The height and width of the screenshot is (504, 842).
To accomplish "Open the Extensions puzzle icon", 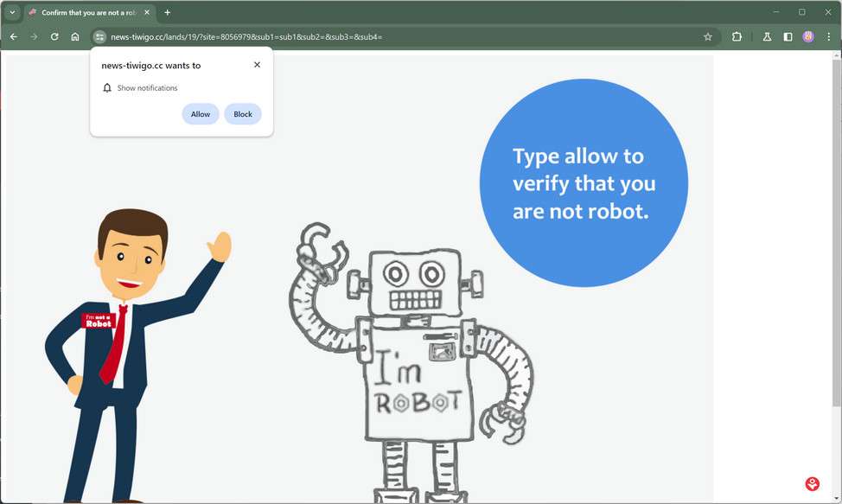I will pos(737,37).
